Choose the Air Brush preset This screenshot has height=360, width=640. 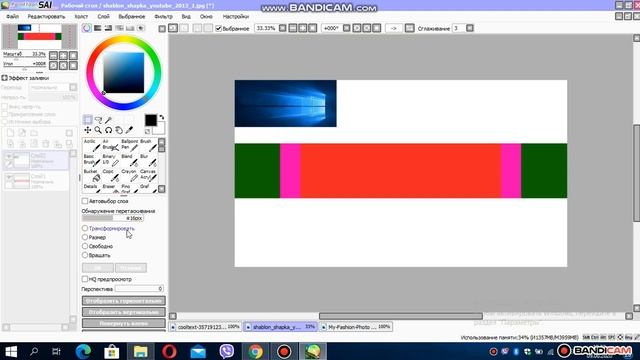pyautogui.click(x=111, y=145)
